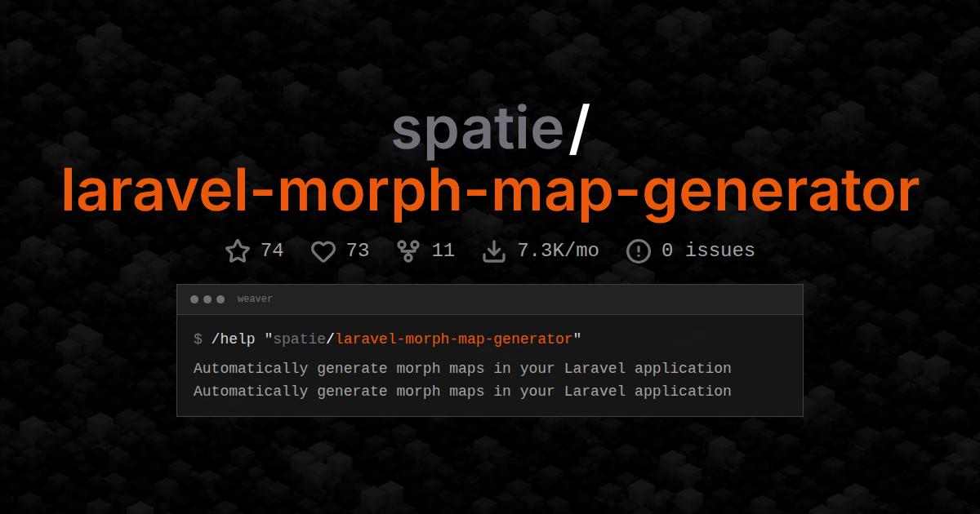Click the star icon next to 74
Image resolution: width=980 pixels, height=514 pixels.
coord(238,250)
